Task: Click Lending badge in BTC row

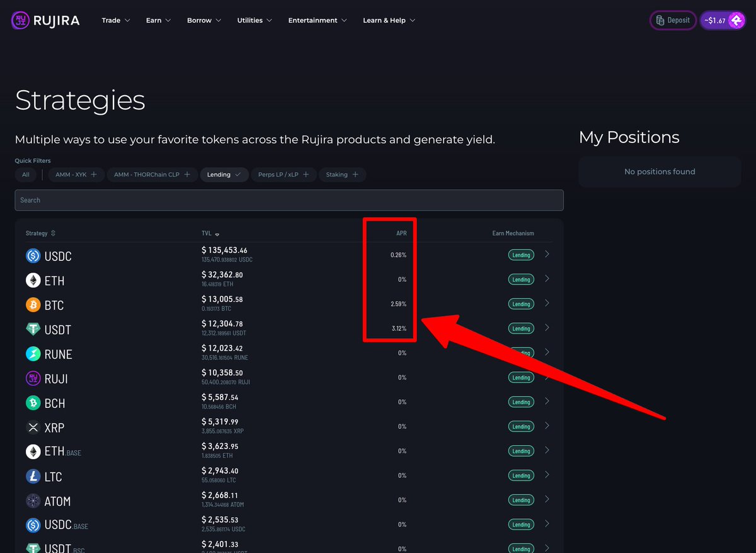Action: (x=521, y=304)
